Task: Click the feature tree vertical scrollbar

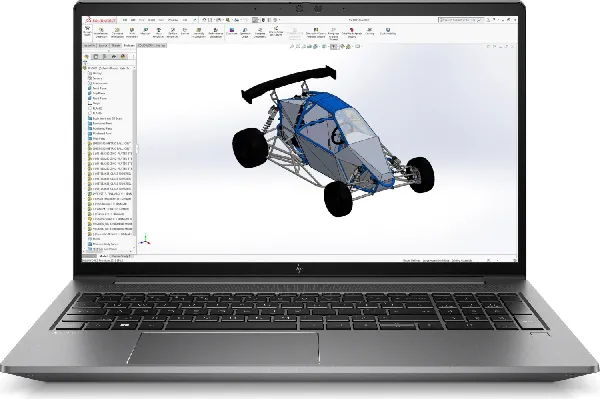Action: pyautogui.click(x=134, y=158)
